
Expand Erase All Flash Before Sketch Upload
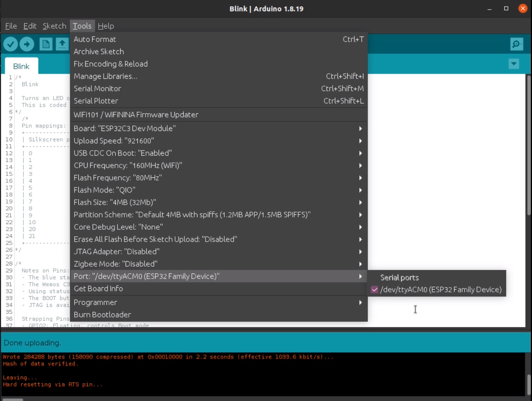219,239
